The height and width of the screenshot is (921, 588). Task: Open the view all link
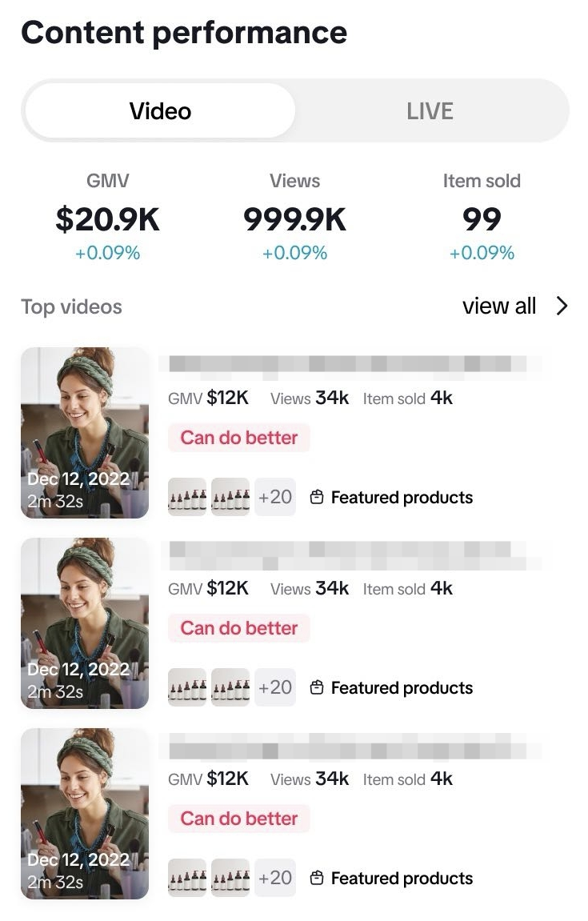tap(498, 306)
